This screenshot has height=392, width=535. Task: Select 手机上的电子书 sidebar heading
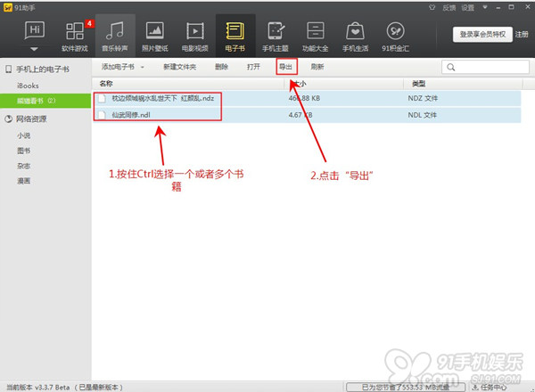(x=43, y=69)
